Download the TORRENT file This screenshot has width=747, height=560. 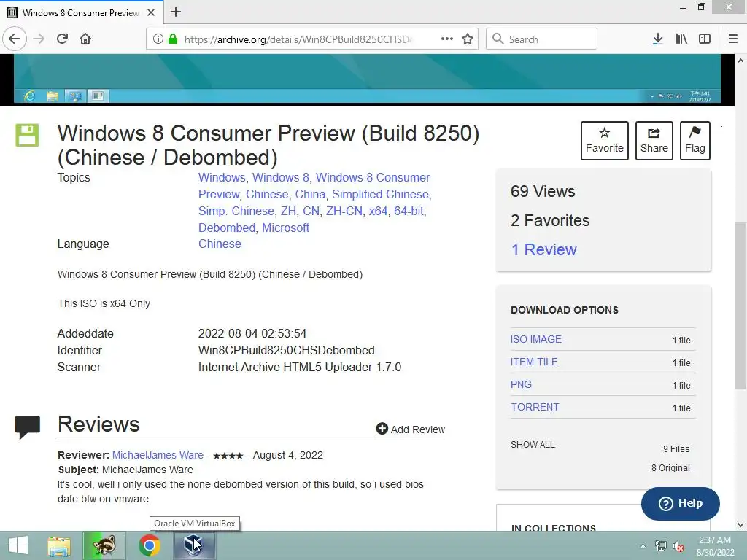click(535, 407)
